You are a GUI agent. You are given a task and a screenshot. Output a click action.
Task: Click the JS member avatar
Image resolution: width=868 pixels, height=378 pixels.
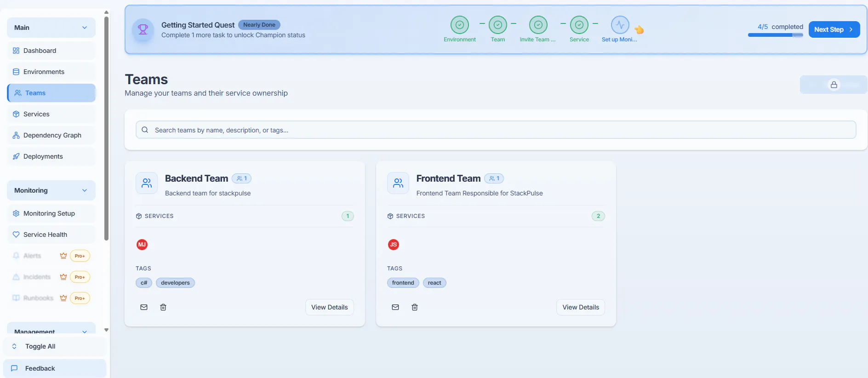tap(394, 245)
